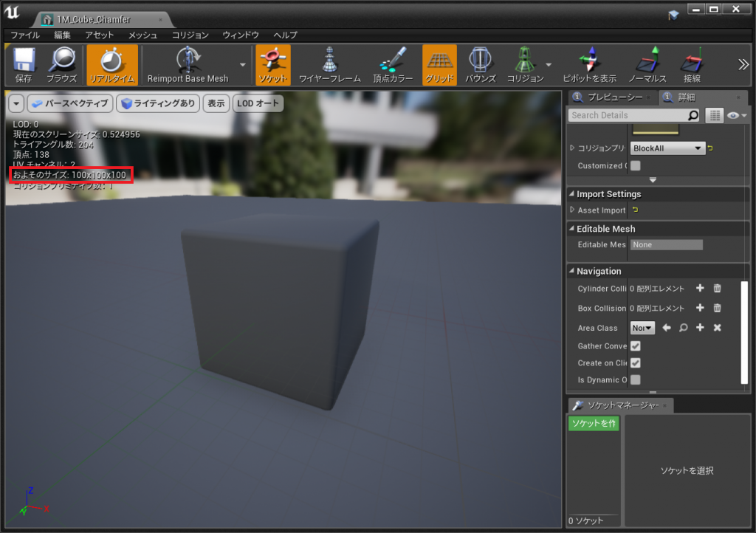Toggle the コリジョン view icon
The width and height of the screenshot is (756, 533).
(x=526, y=64)
